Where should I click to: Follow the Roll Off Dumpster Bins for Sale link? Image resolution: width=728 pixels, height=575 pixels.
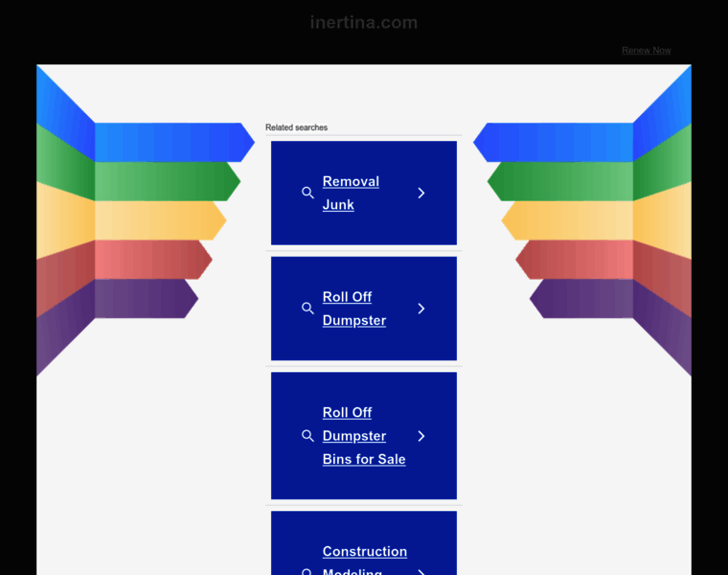pos(364,436)
